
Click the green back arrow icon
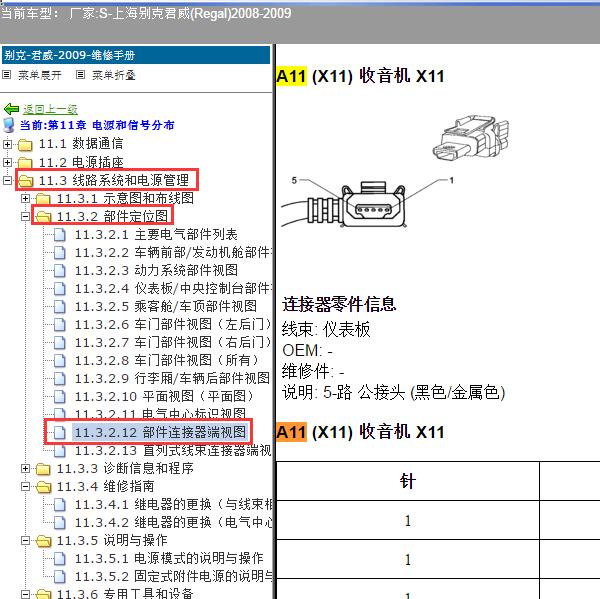click(x=11, y=109)
